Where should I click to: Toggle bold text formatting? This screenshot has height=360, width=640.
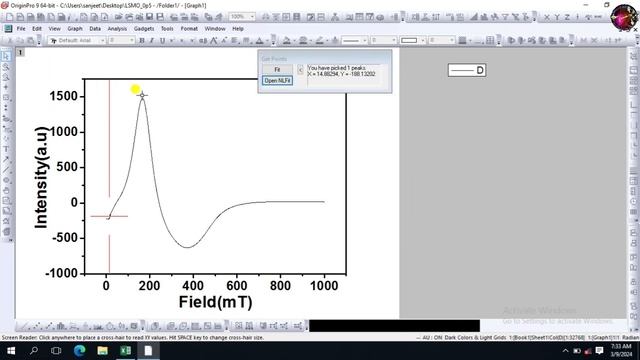pos(142,40)
